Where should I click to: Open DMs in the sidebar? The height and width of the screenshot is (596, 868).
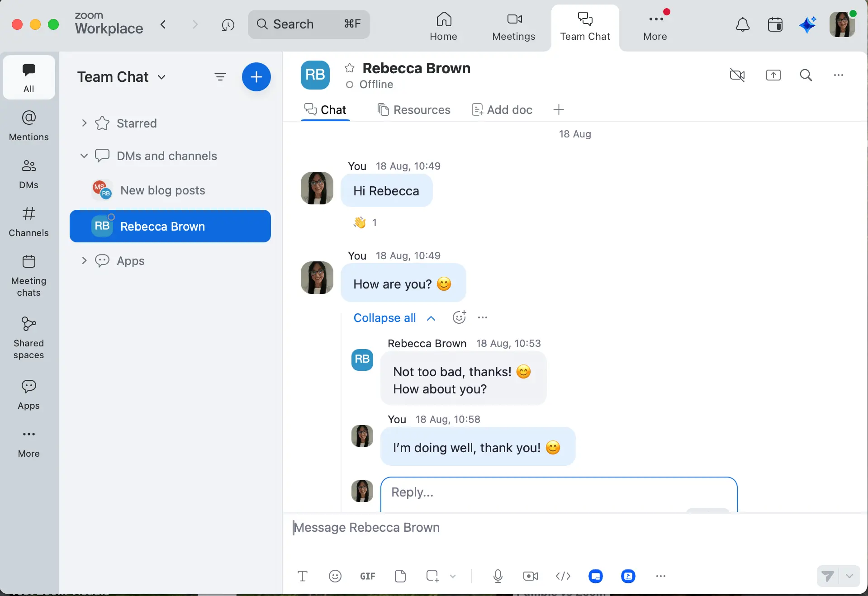coord(29,174)
